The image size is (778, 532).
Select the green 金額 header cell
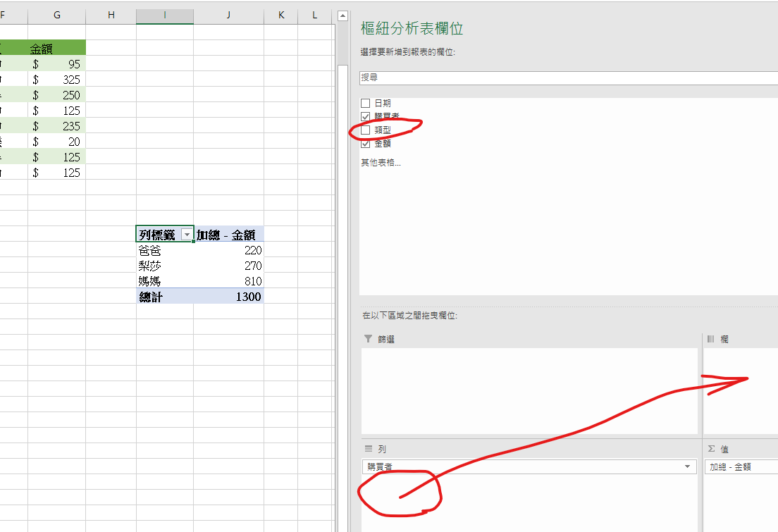tap(56, 48)
